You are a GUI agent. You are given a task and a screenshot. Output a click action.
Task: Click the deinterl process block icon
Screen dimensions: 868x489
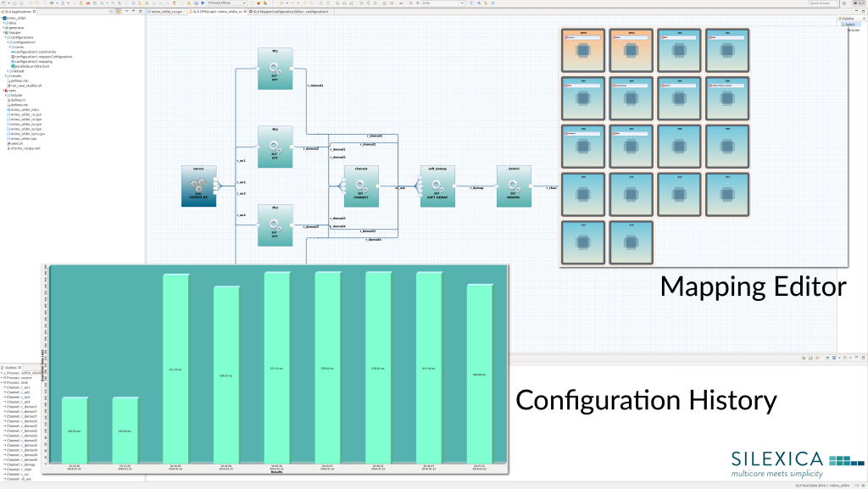click(514, 186)
